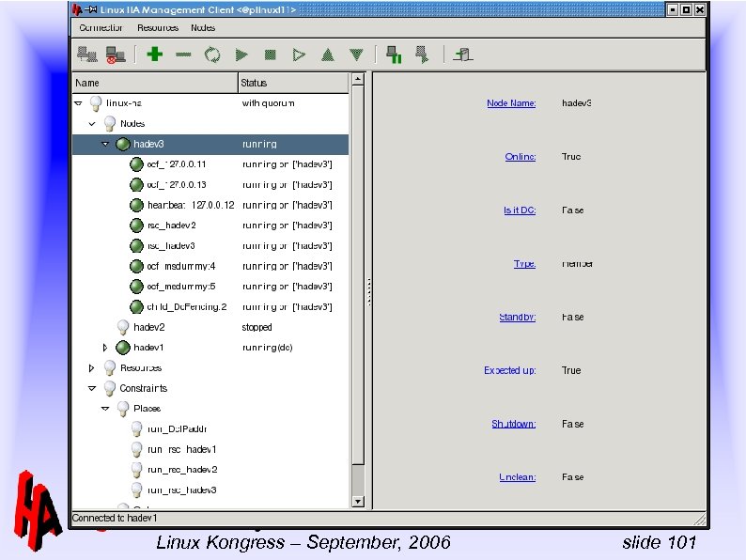Select the ocf_127.0.0.13 resource row

[210, 185]
